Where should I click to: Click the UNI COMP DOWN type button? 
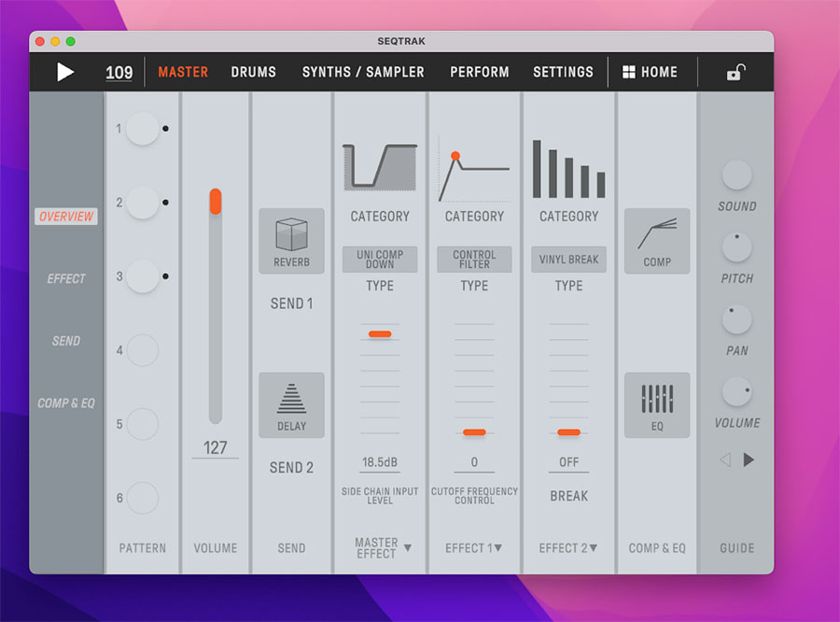click(380, 259)
